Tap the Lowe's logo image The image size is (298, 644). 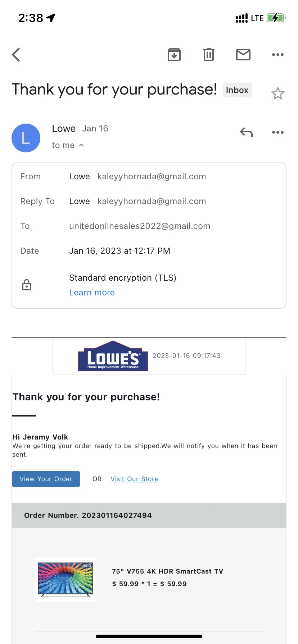[x=113, y=356]
